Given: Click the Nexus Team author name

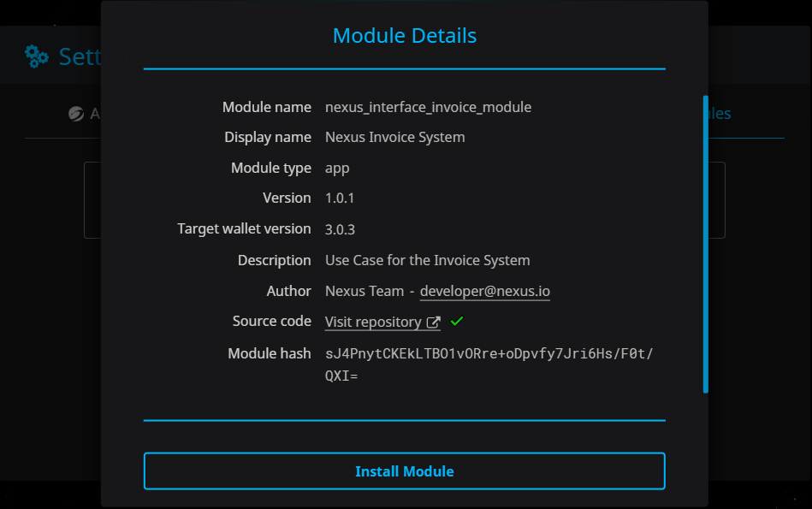Looking at the screenshot, I should [x=365, y=291].
